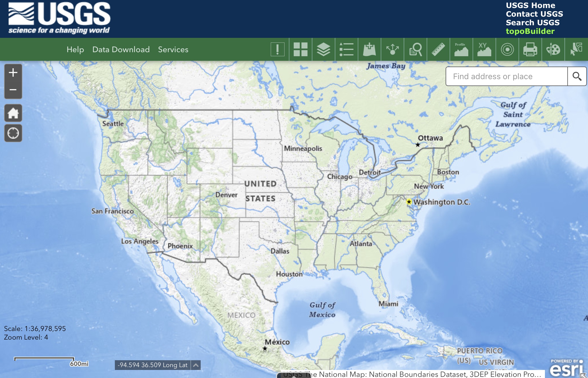This screenshot has height=378, width=588.
Task: Show the map legend icon
Action: click(346, 49)
